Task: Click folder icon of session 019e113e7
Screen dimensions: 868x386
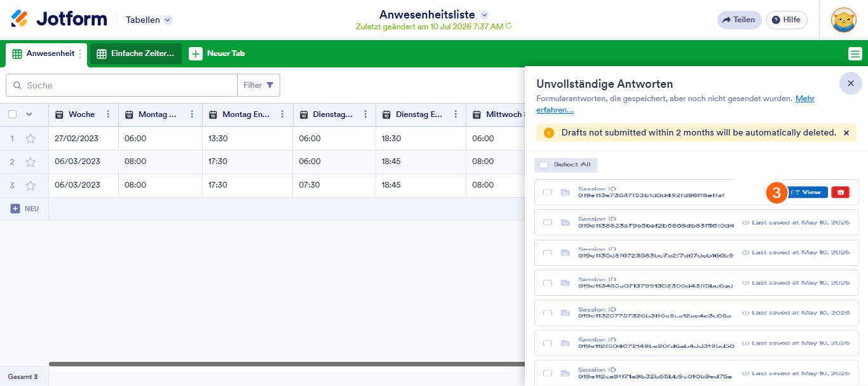Action: (565, 192)
